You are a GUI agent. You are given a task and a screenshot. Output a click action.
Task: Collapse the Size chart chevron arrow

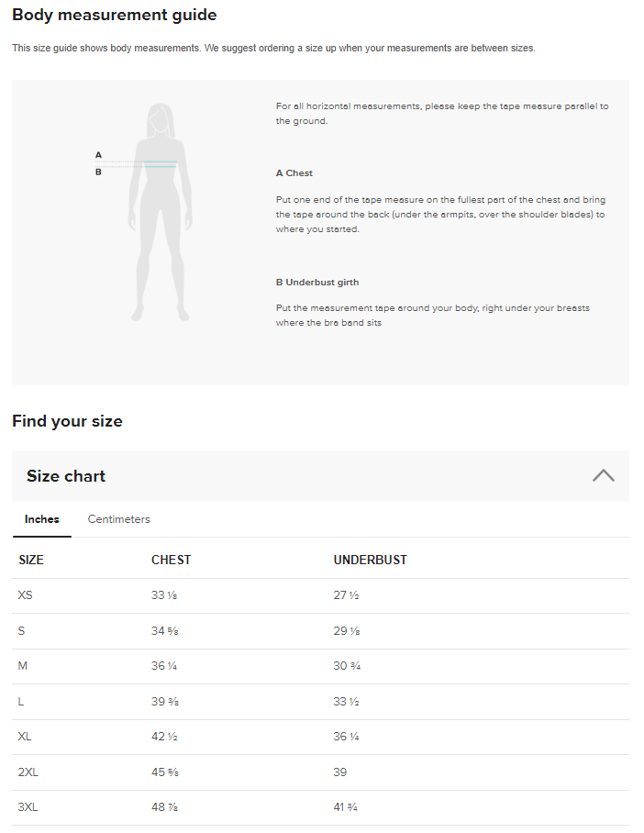click(x=603, y=475)
